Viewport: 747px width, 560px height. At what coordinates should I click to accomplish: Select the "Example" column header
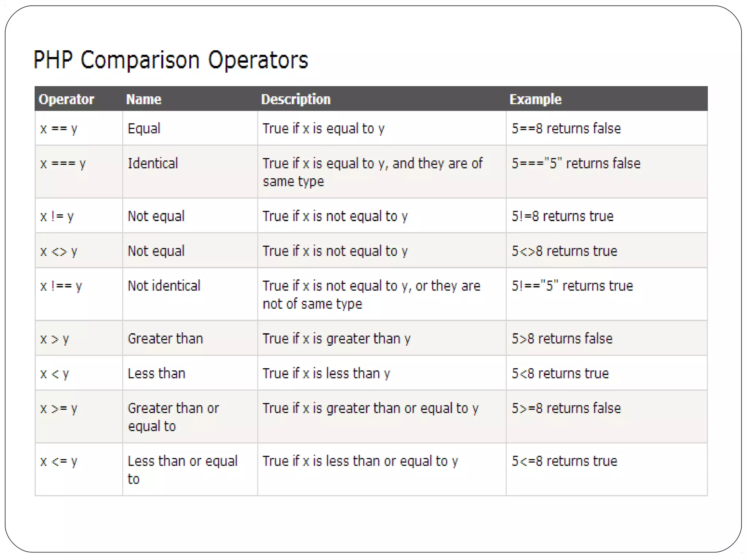click(x=535, y=99)
